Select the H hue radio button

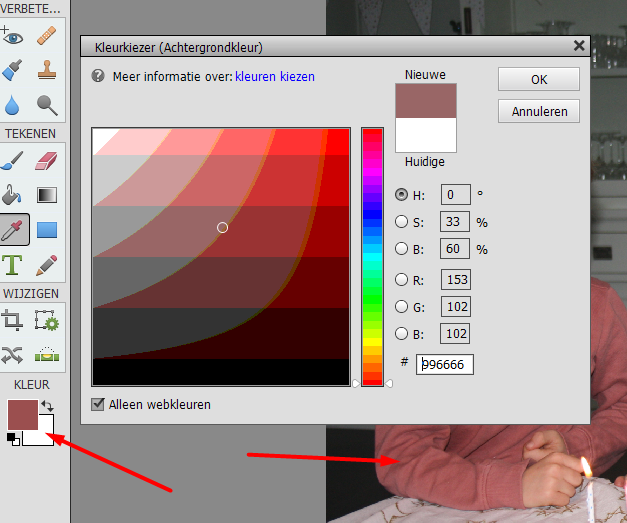(402, 195)
